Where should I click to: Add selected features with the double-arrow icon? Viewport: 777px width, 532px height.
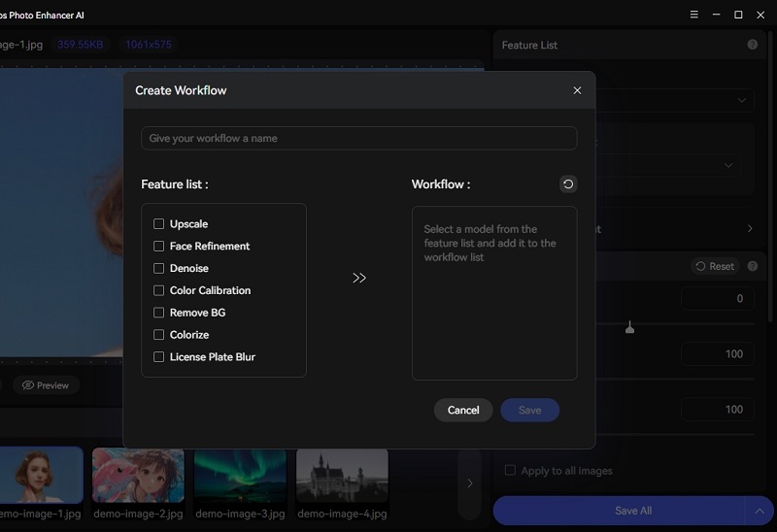click(x=358, y=278)
